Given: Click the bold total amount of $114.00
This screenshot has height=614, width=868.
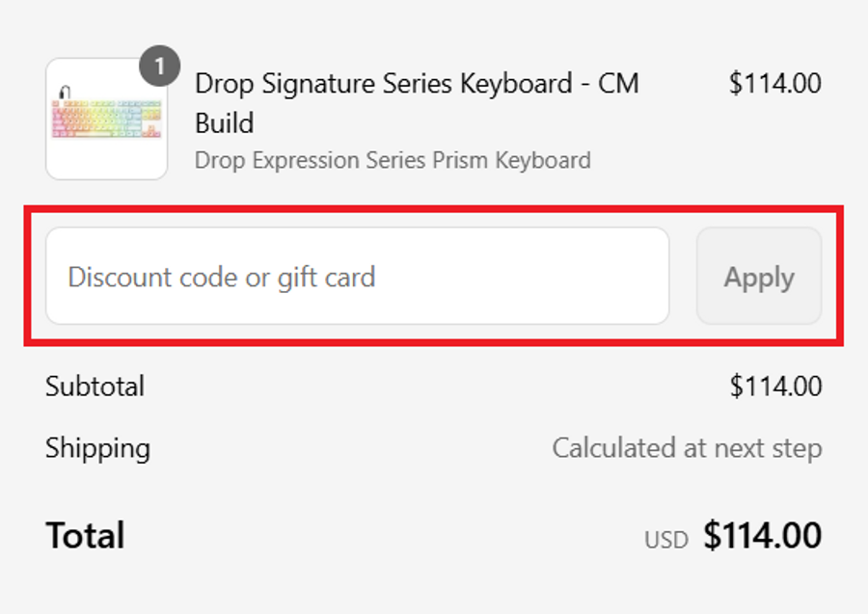Looking at the screenshot, I should pos(762,535).
